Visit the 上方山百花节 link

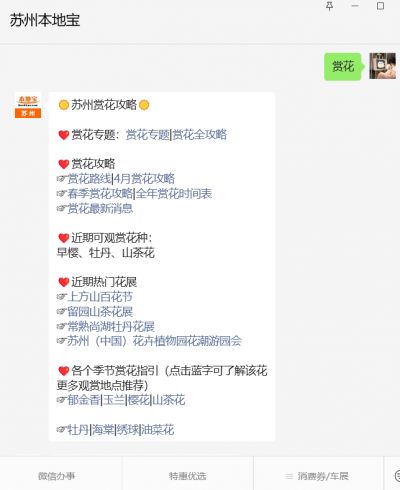100,297
